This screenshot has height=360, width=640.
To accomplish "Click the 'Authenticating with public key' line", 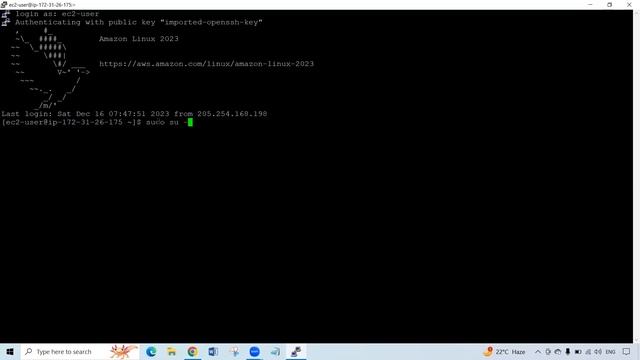I will tap(139, 22).
